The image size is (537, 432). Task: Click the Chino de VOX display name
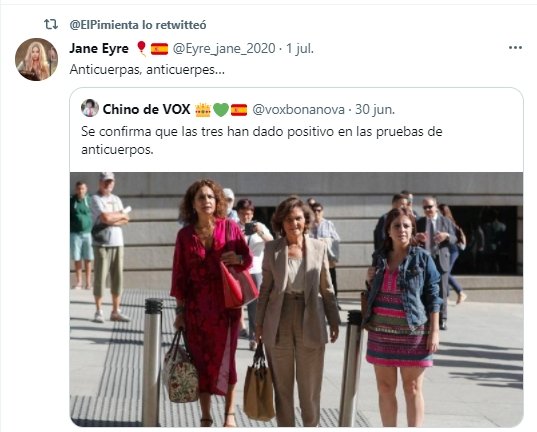click(x=147, y=110)
